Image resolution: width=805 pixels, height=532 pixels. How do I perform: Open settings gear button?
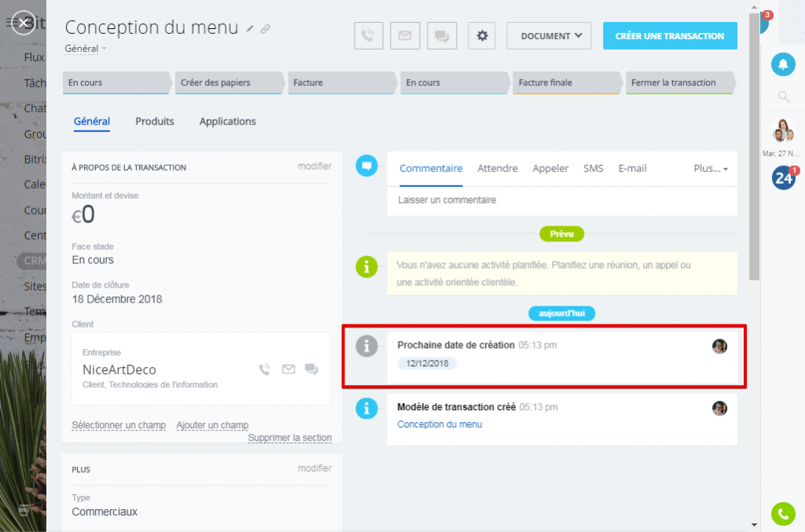coord(482,36)
